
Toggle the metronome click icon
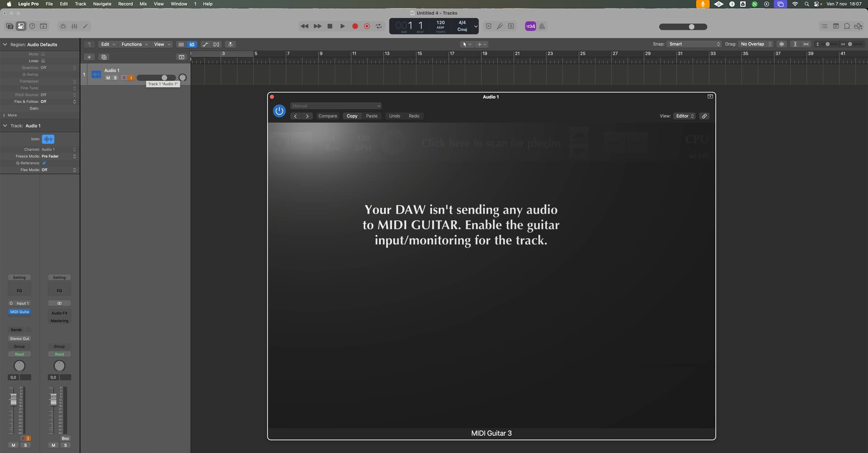coord(542,26)
